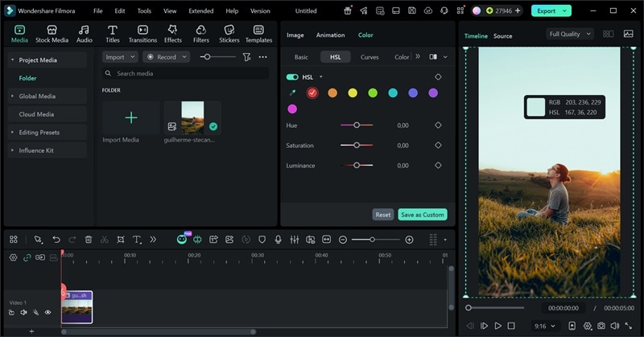Toggle the HSL enable switch

coord(292,77)
